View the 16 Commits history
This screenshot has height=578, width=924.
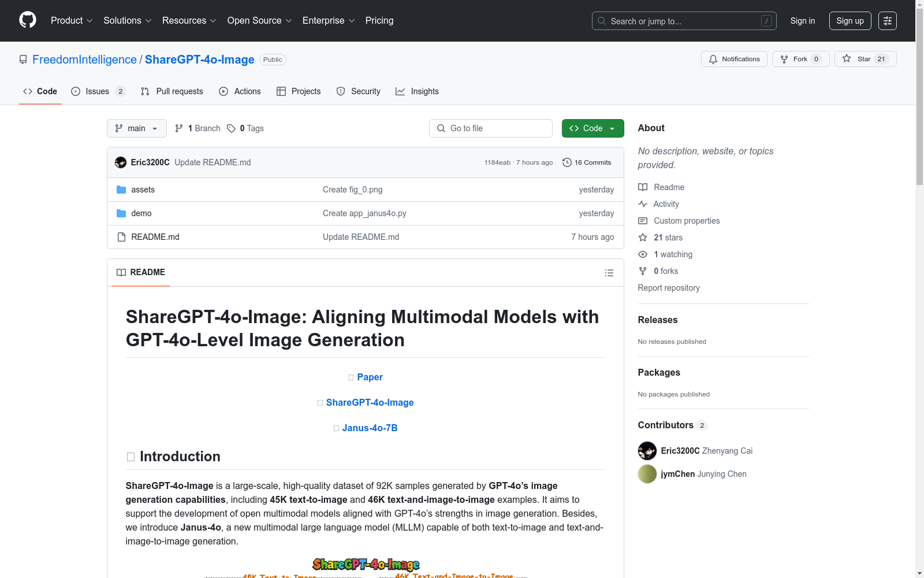click(x=587, y=162)
